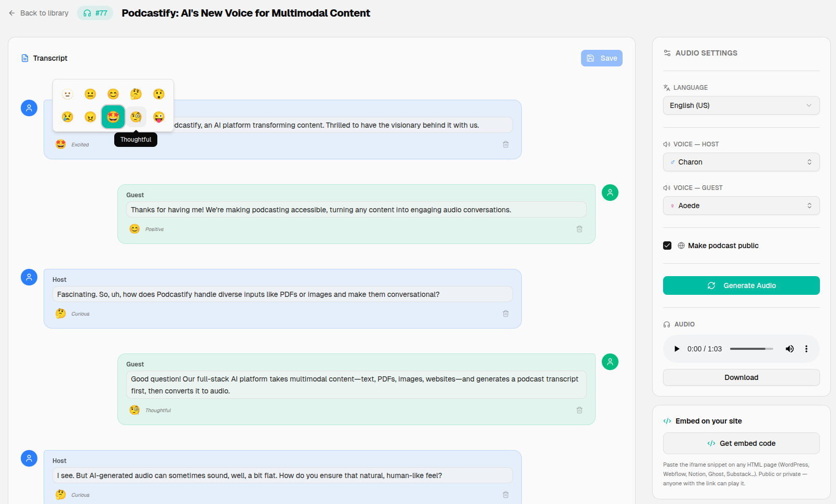This screenshot has width=836, height=504.
Task: Pick the selected star-eyes Excited emoji in the picker
Action: point(113,117)
